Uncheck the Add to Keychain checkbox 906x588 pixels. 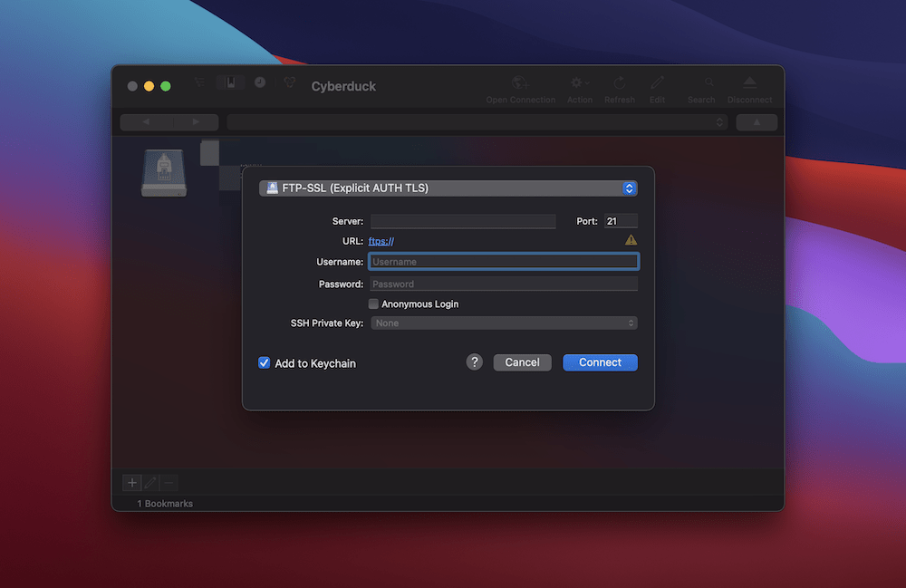click(x=265, y=363)
